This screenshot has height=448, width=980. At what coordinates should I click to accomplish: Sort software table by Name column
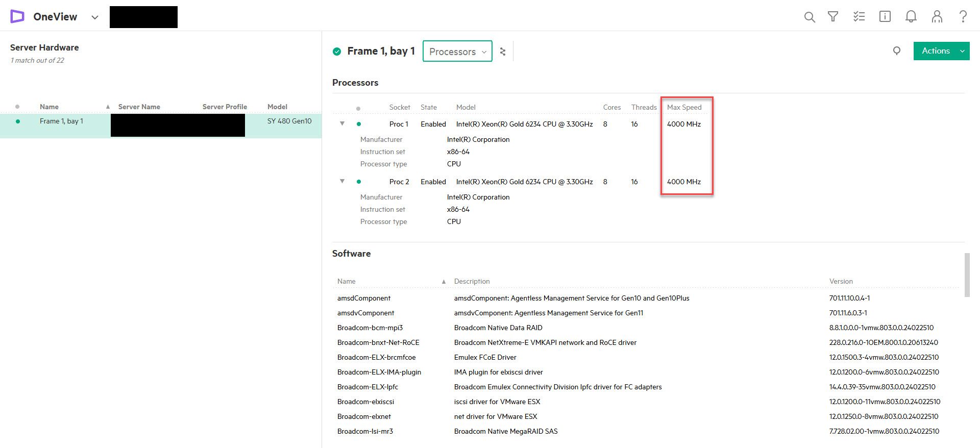tap(347, 281)
